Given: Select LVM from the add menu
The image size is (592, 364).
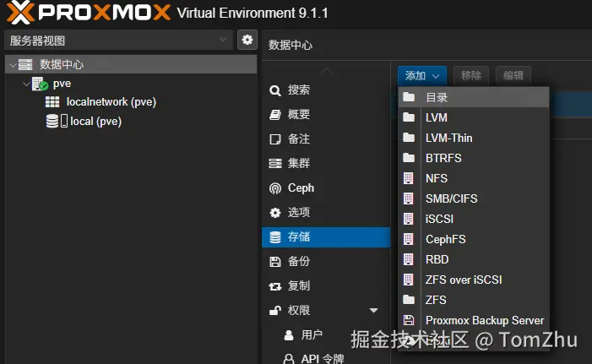Looking at the screenshot, I should click(x=474, y=117).
